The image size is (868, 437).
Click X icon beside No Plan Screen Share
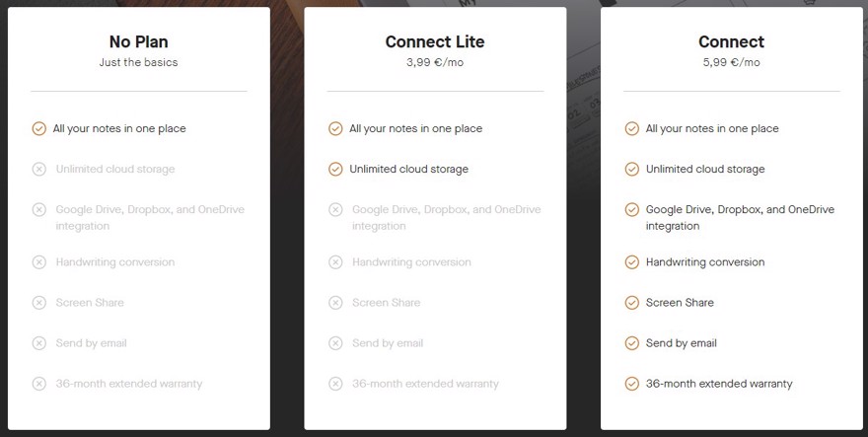(38, 303)
